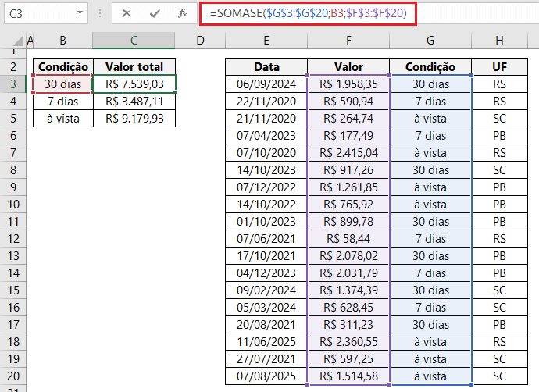
Task: Confirm formula with the checkmark icon
Action: [x=155, y=13]
